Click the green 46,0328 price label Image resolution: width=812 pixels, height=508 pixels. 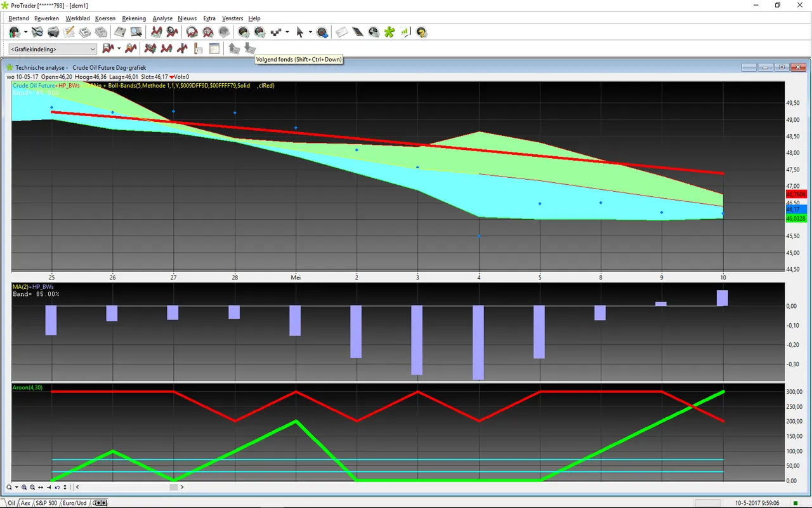coord(796,218)
